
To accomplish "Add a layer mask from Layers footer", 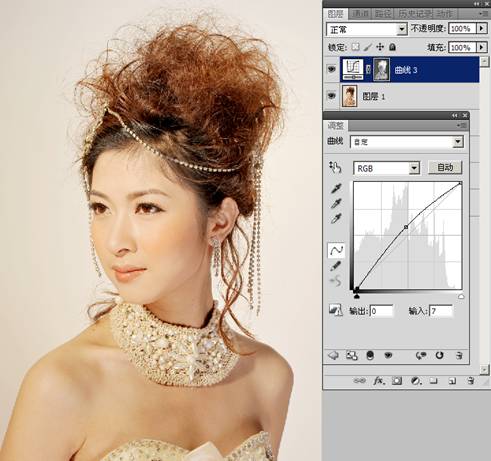I will (397, 381).
